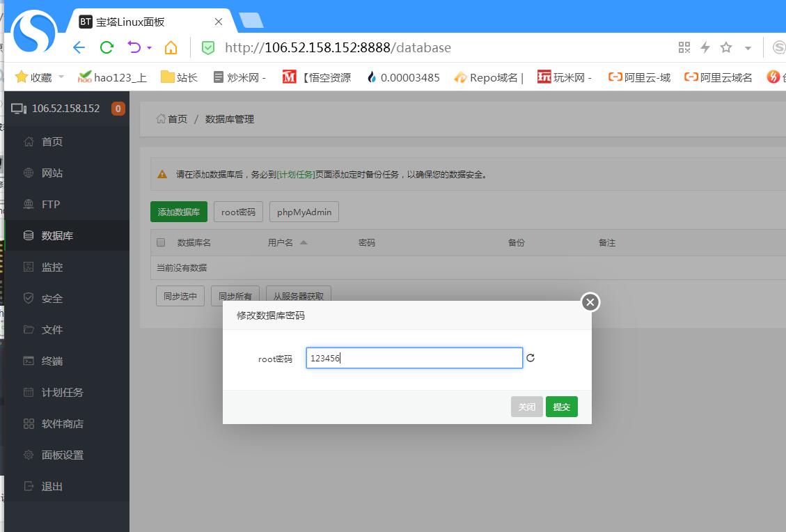Click the root密码 input field
The height and width of the screenshot is (532, 786).
[414, 358]
